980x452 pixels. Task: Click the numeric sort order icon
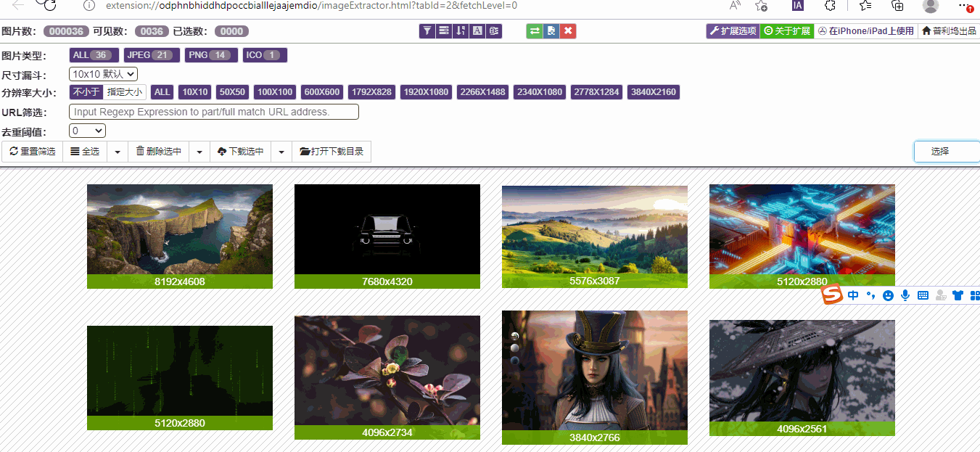point(461,31)
